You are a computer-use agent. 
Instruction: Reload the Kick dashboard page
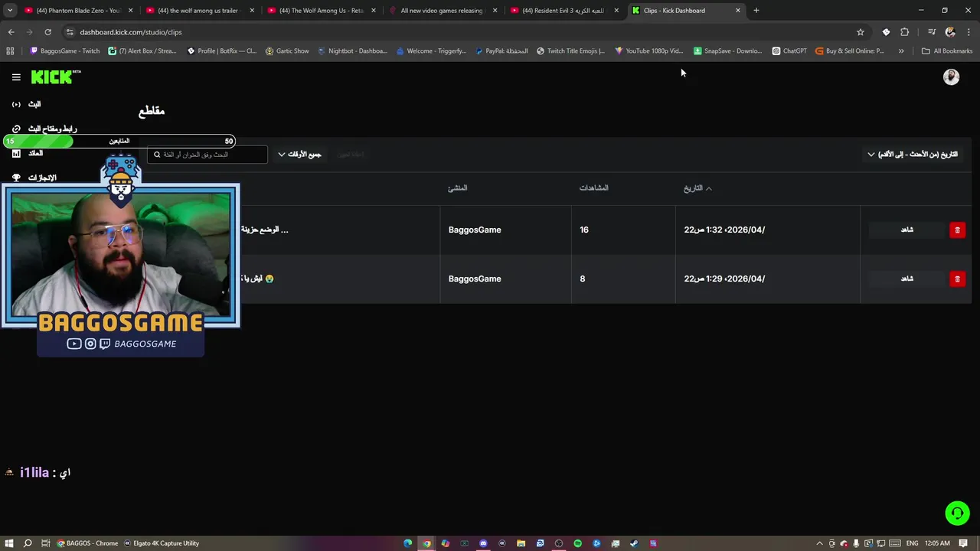pyautogui.click(x=47, y=32)
